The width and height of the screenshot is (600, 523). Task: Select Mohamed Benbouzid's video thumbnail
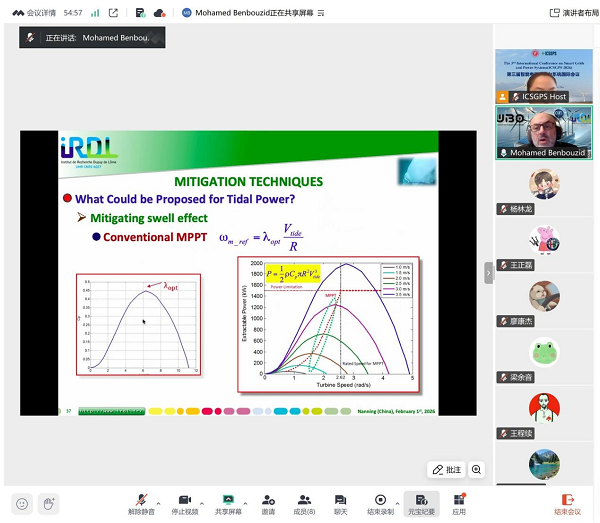point(544,131)
